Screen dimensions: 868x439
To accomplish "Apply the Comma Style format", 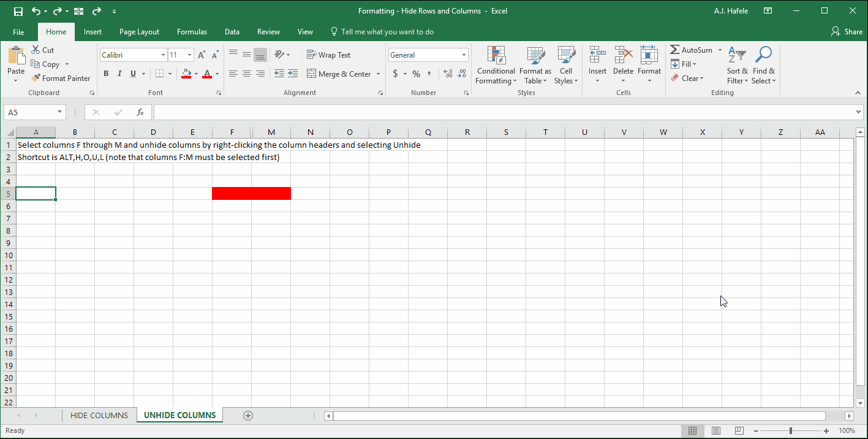I will 429,74.
